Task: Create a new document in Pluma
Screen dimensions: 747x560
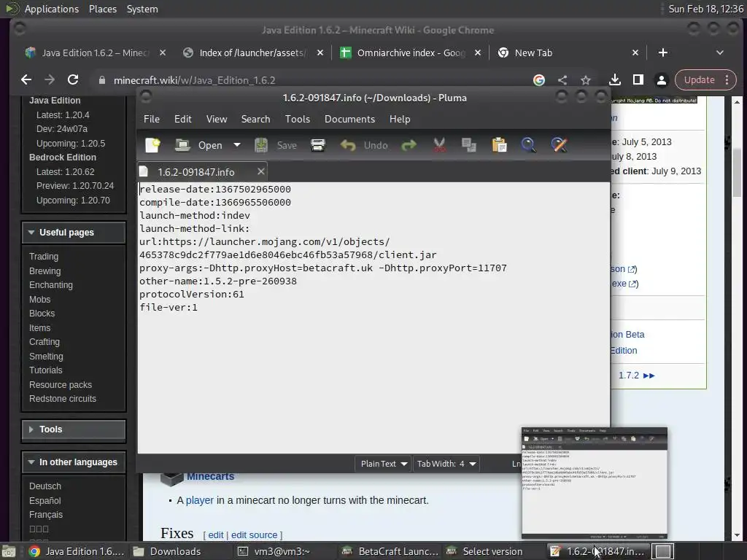Action: 152,145
